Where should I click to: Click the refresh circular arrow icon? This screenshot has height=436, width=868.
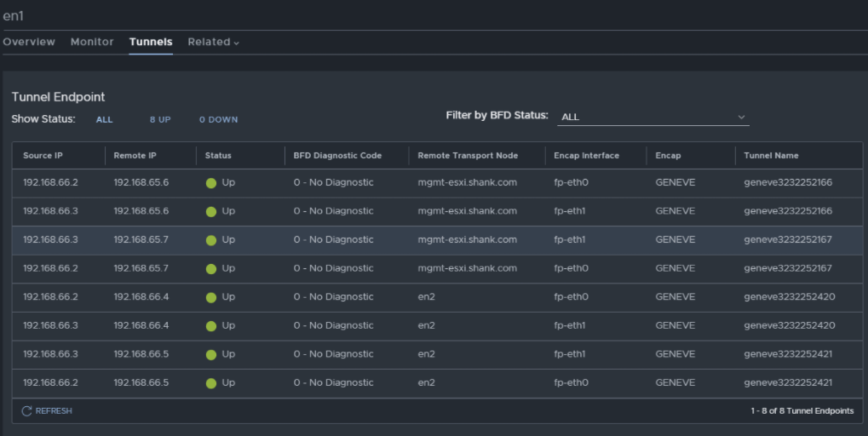[26, 411]
